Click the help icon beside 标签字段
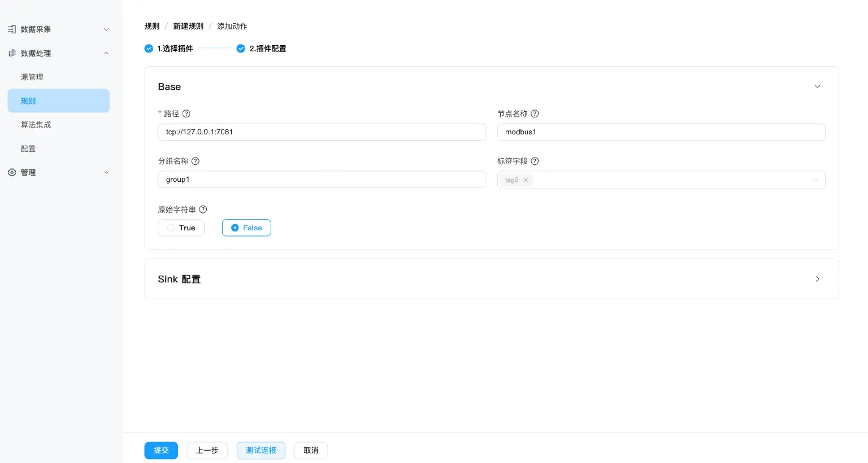This screenshot has height=463, width=868. (535, 161)
